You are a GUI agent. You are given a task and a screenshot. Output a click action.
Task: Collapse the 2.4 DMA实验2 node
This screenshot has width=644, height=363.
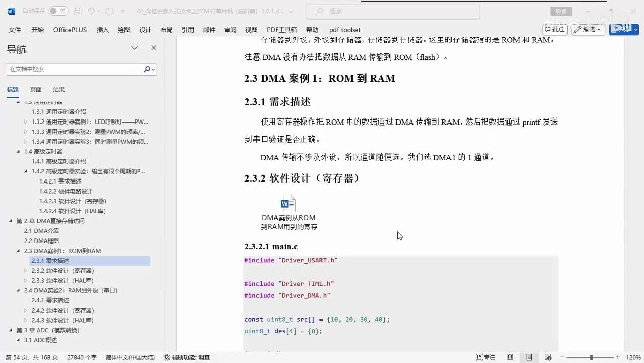(x=19, y=291)
